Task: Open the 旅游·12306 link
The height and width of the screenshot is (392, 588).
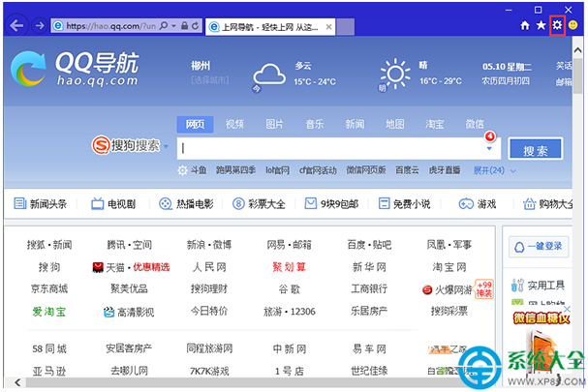Action: (x=290, y=312)
